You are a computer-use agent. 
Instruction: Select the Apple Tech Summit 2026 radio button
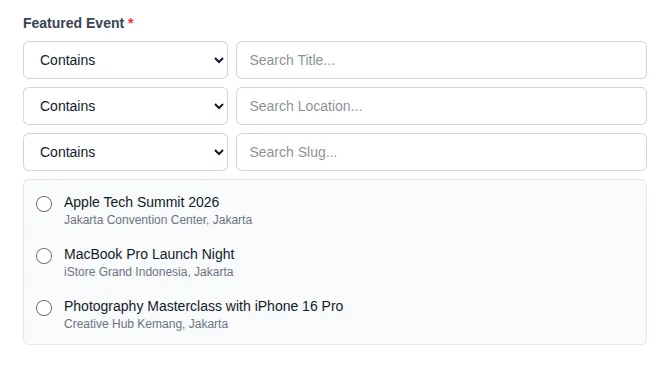(44, 204)
